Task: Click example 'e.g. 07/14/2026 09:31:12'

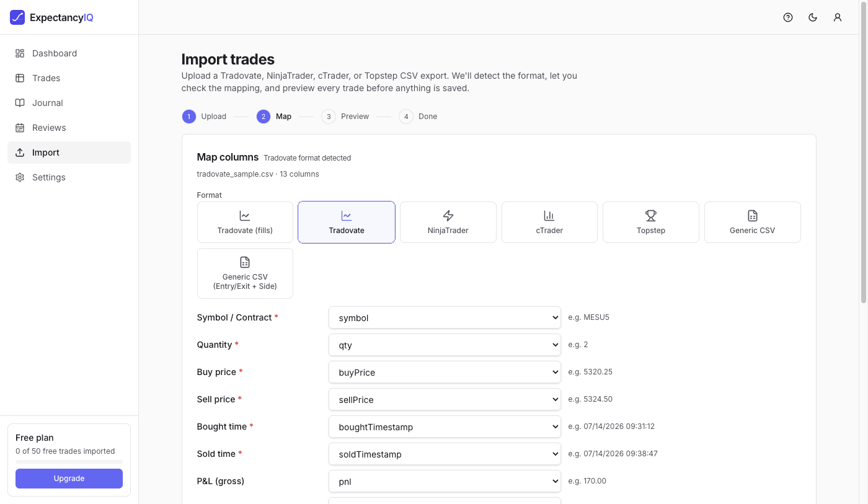Action: tap(612, 427)
